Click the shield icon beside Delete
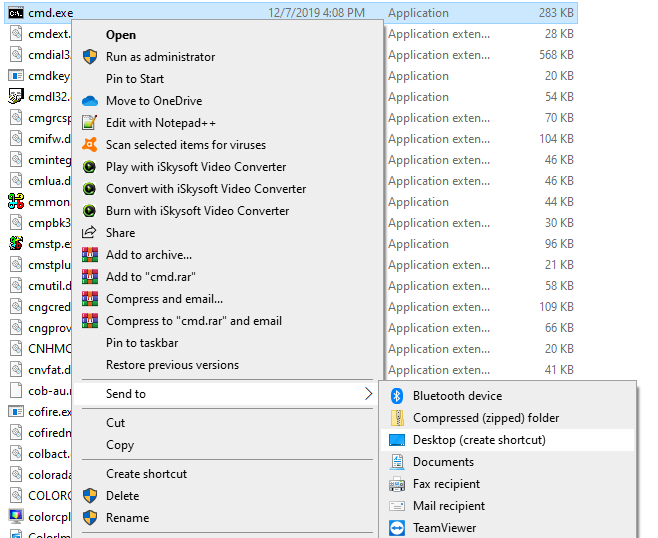The height and width of the screenshot is (538, 658). click(90, 496)
